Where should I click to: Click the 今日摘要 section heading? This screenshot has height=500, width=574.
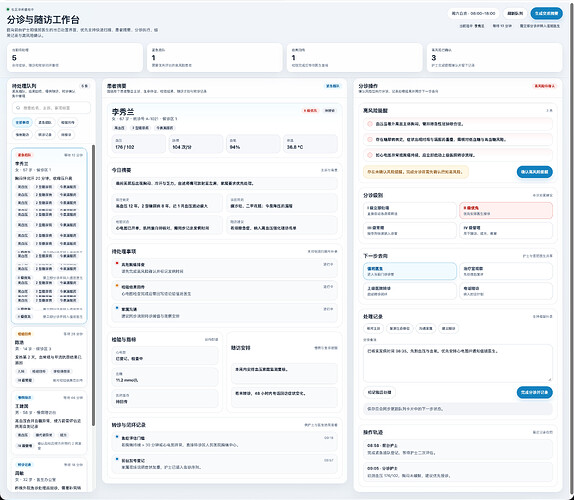(x=121, y=170)
